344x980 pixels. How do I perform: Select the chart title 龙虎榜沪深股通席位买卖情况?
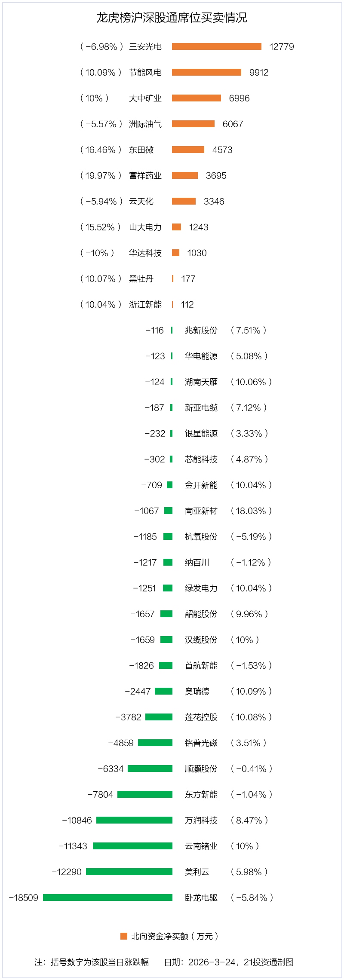point(172,18)
